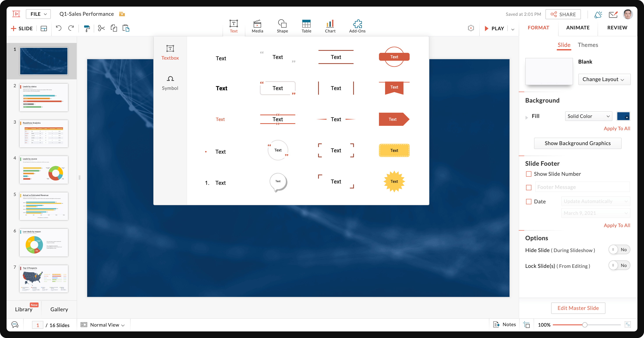Open the Themes tab in Format panel

point(588,45)
